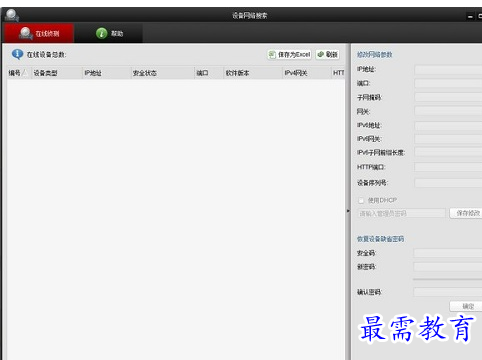The height and width of the screenshot is (360, 482).
Task: Focus the 新密码 new password field
Action: pyautogui.click(x=448, y=267)
